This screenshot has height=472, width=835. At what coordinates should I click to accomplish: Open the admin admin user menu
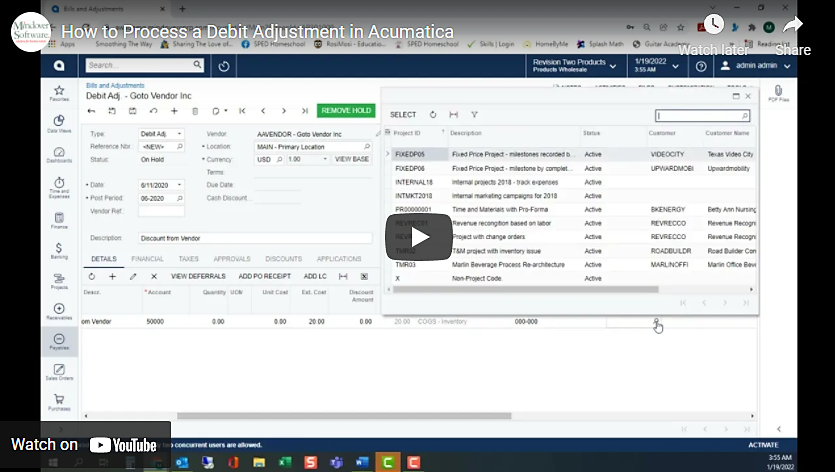(x=756, y=66)
